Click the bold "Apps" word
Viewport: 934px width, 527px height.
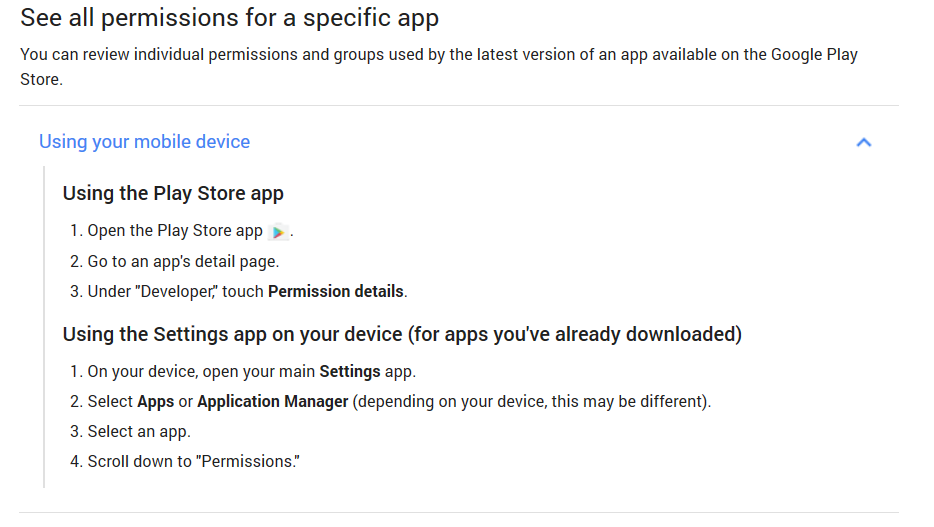(155, 402)
